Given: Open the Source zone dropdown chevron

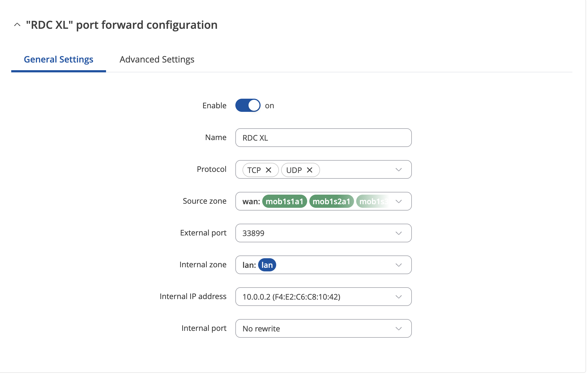Looking at the screenshot, I should (399, 201).
